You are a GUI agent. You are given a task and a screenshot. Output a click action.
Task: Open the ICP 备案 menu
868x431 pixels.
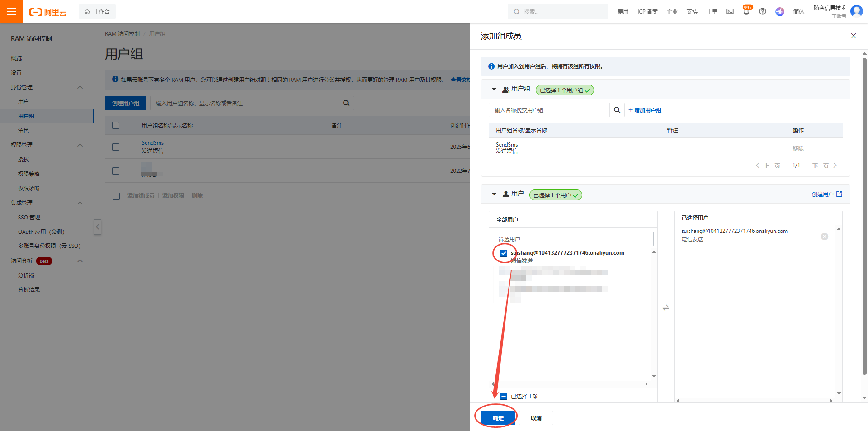point(647,12)
